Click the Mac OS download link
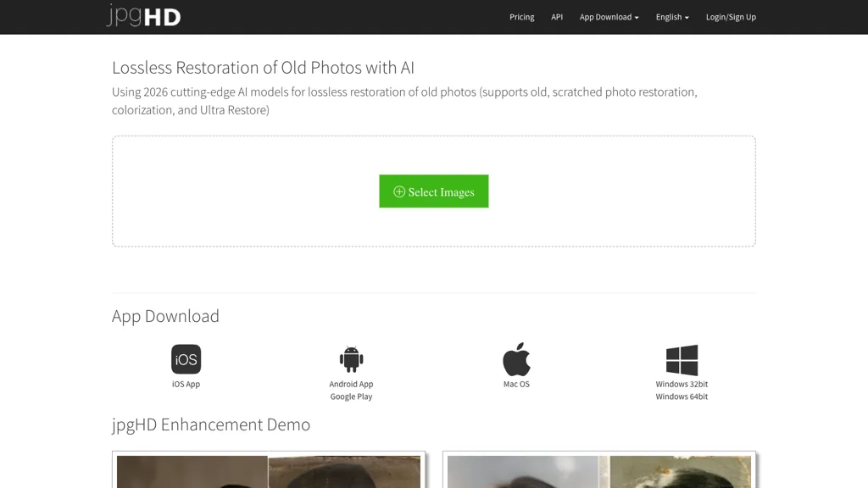Image resolution: width=868 pixels, height=488 pixels. [516, 384]
